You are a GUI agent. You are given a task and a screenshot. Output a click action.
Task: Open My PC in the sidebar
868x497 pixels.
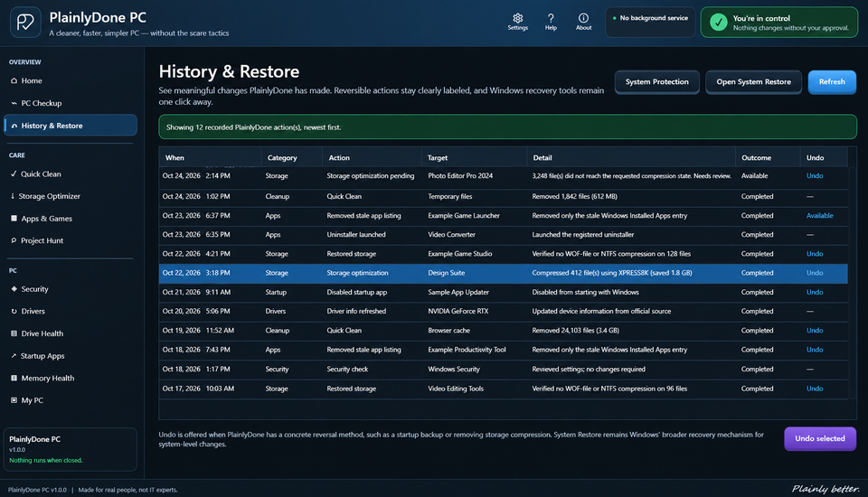coord(71,400)
